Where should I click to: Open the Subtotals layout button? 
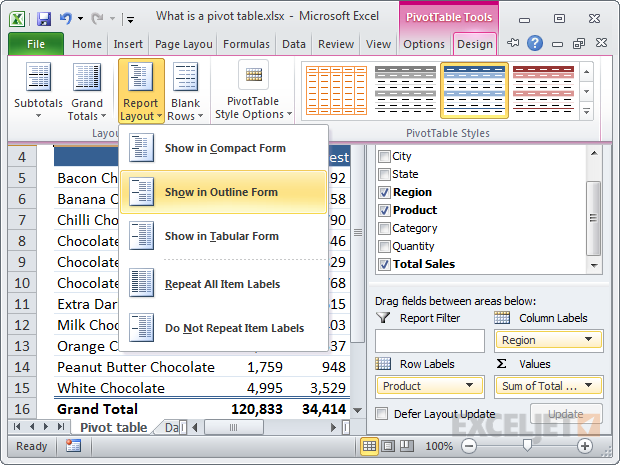(38, 91)
